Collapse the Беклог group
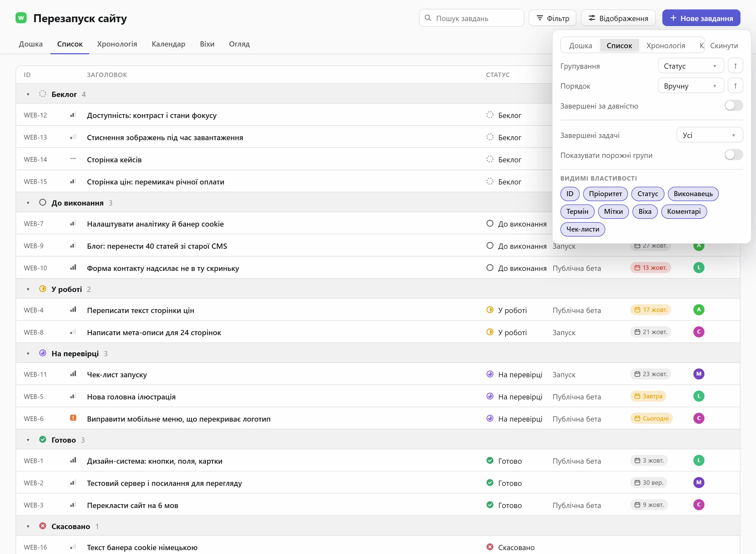Image resolution: width=756 pixels, height=554 pixels. [28, 94]
